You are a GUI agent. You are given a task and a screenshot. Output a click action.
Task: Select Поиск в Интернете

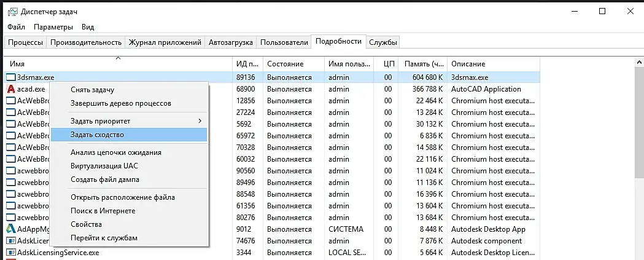coord(129,211)
